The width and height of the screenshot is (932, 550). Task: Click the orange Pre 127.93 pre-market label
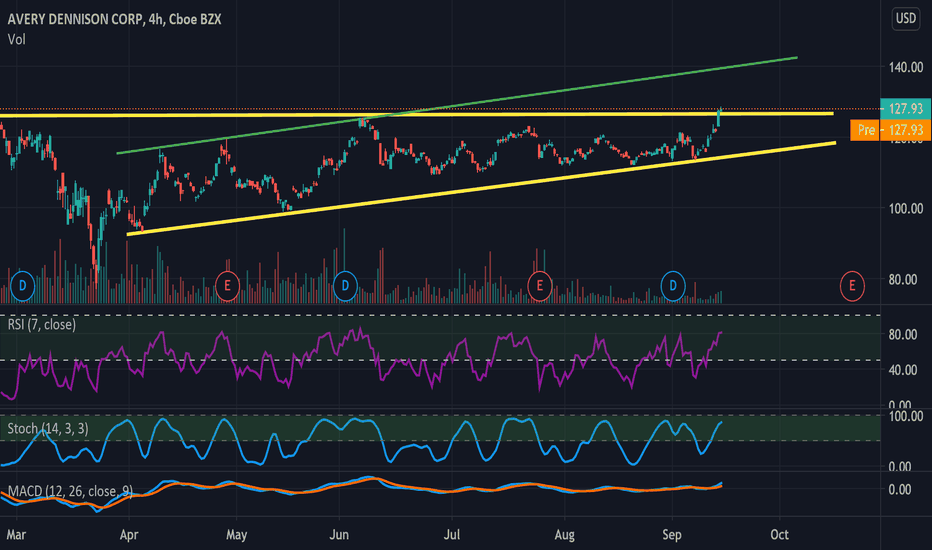pos(890,130)
